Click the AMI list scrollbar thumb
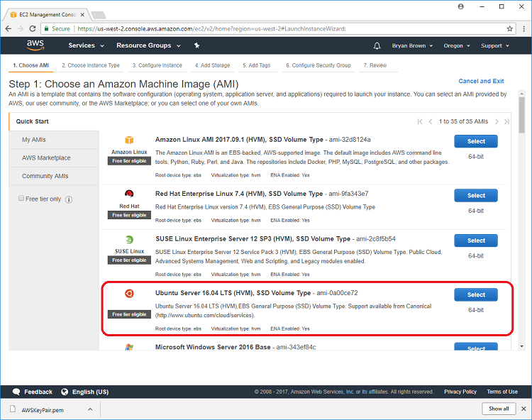532x420 pixels. [522, 115]
